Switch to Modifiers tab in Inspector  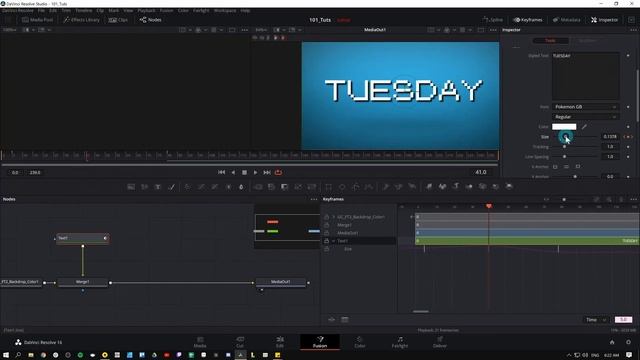[x=587, y=40]
